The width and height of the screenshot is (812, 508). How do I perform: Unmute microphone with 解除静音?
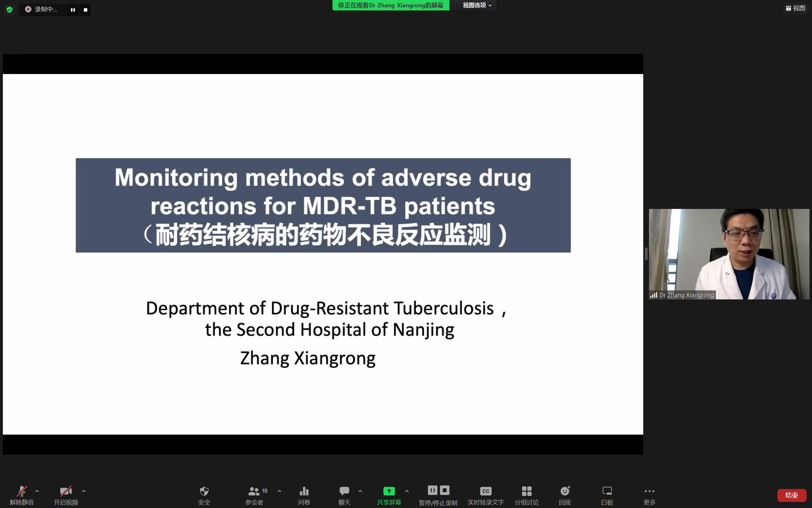point(22,495)
